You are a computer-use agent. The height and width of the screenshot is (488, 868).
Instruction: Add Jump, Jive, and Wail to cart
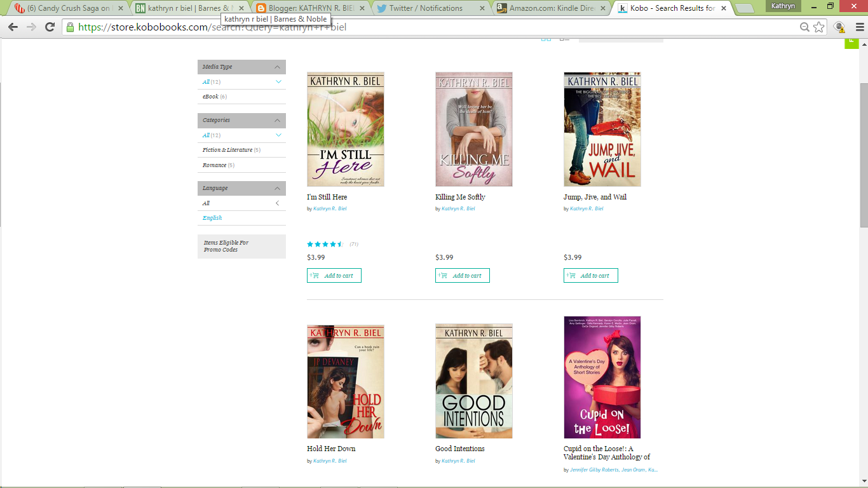pos(591,276)
